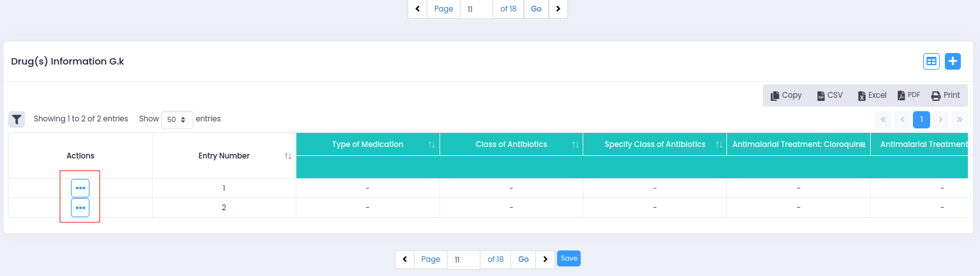Click the bottom Page number input field
Screen dimensions: 980x276
pos(463,259)
